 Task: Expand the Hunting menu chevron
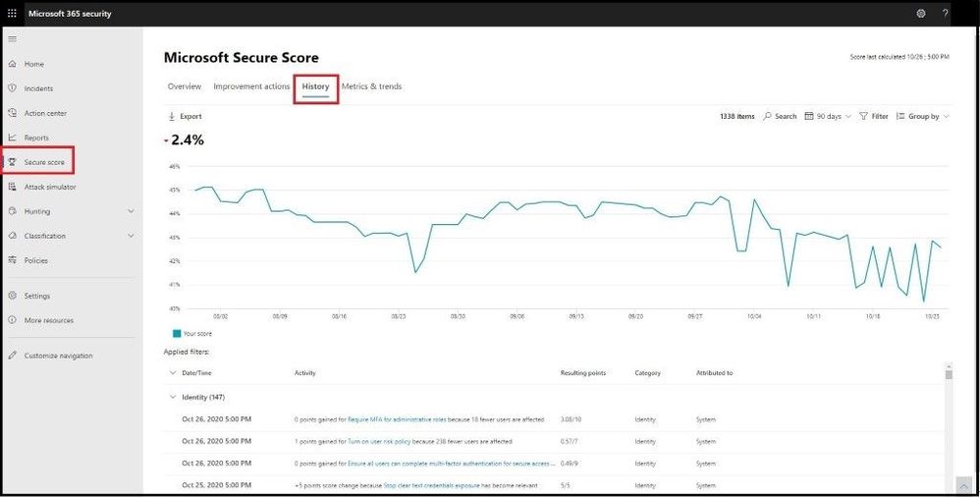click(x=131, y=211)
